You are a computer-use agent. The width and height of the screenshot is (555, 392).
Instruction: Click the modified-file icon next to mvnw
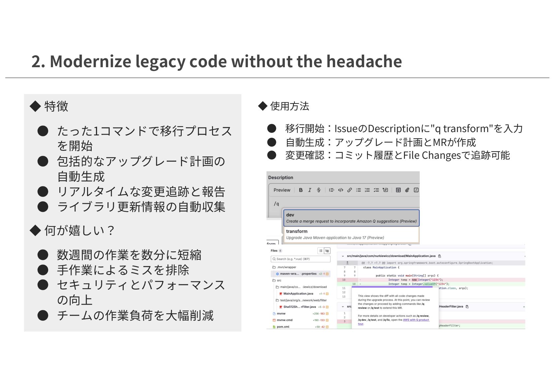327,314
